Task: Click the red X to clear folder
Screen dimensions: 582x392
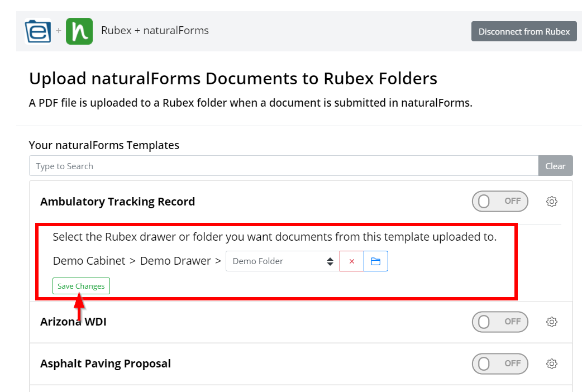Action: [351, 261]
